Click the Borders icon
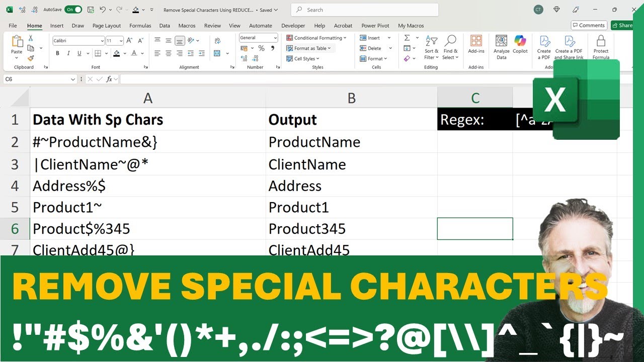The width and height of the screenshot is (644, 362). point(98,53)
